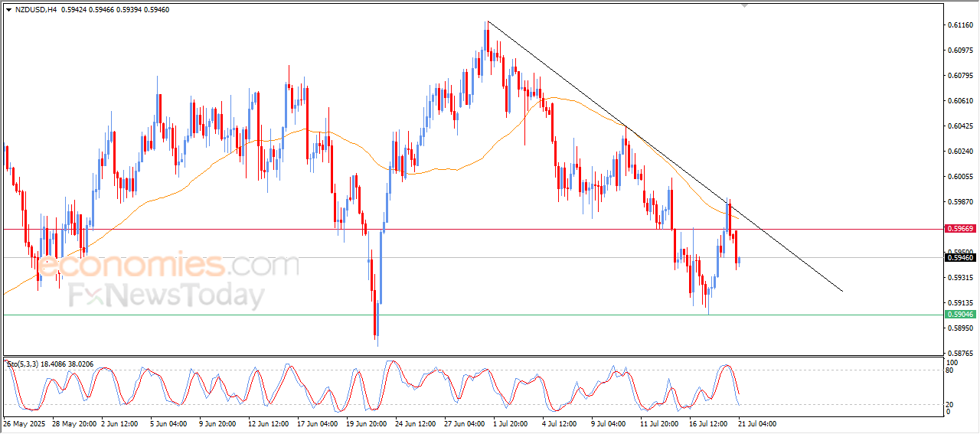Click the 0.60425 price axis value
The image size is (980, 434).
click(959, 126)
